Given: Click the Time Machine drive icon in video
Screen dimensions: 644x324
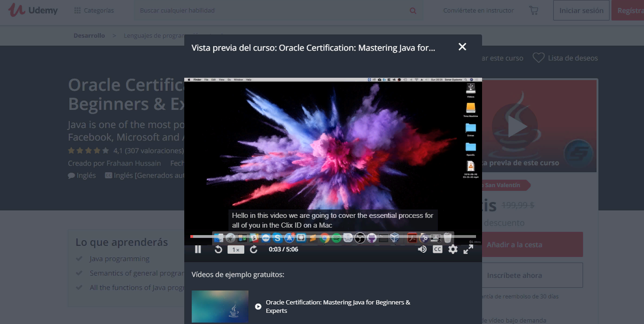Looking at the screenshot, I should tap(470, 108).
